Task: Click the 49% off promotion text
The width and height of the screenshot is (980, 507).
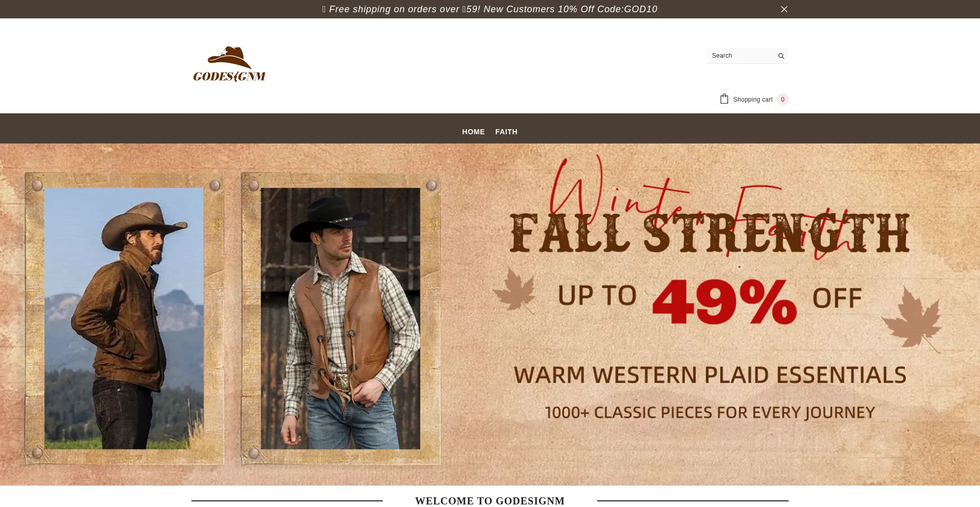Action: [724, 302]
